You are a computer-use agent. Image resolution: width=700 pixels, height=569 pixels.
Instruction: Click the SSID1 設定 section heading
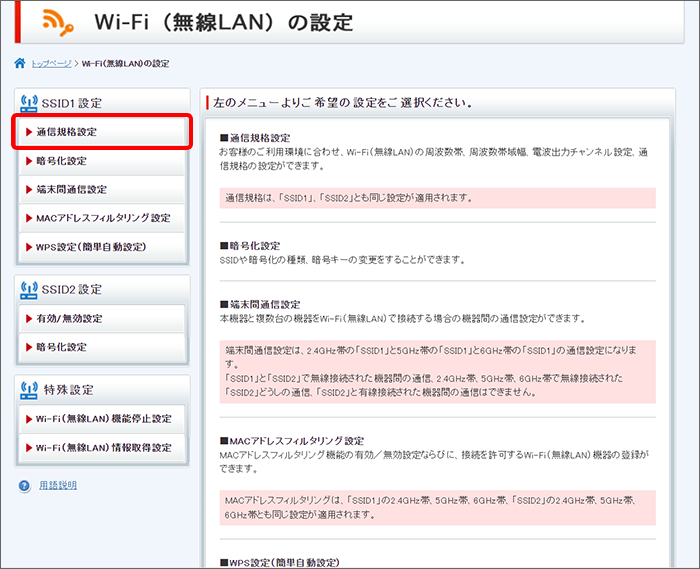click(72, 104)
